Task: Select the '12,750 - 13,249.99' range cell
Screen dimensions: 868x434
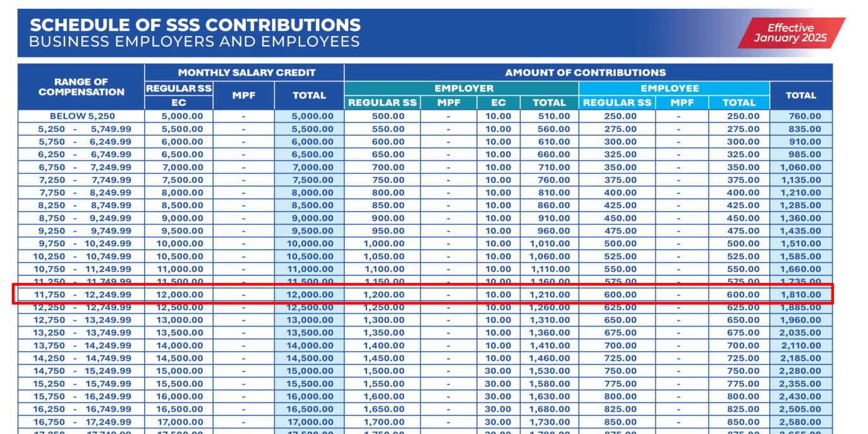Action: (x=81, y=320)
